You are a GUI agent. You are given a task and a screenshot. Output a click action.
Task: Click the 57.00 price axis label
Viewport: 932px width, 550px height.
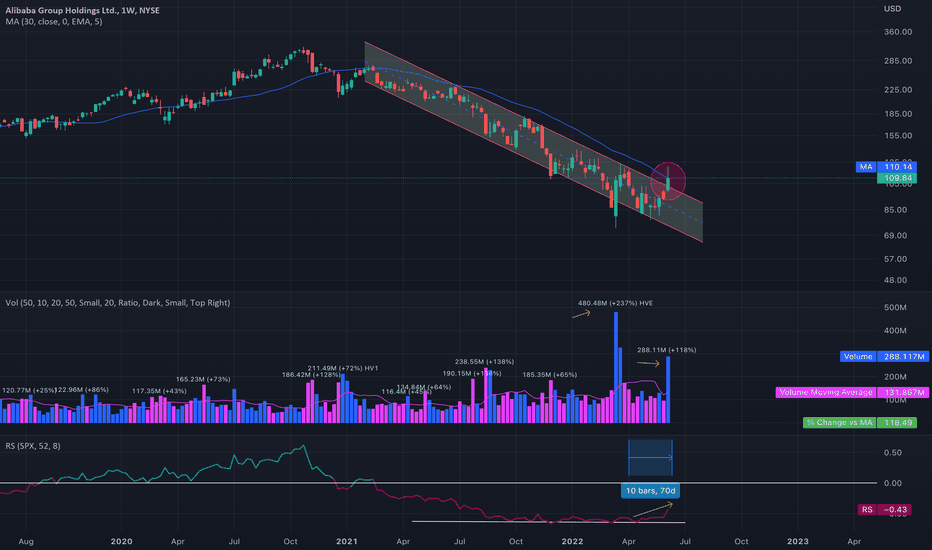[x=896, y=259]
